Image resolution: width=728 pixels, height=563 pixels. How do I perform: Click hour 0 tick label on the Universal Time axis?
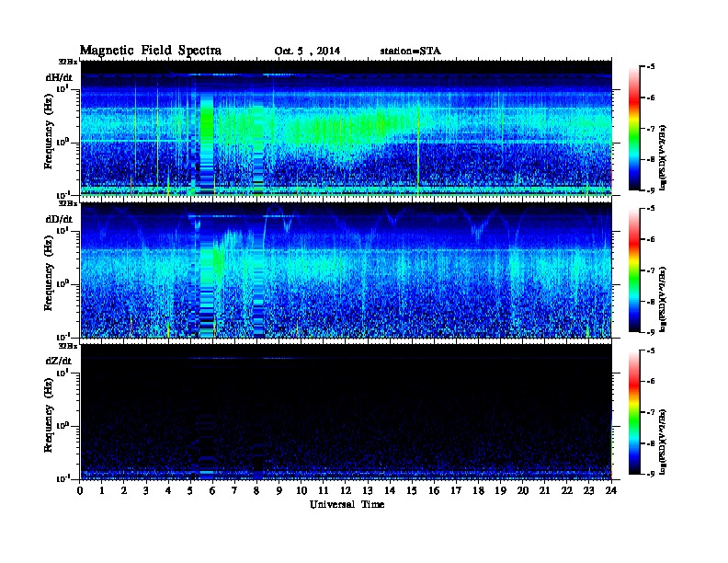pyautogui.click(x=80, y=491)
